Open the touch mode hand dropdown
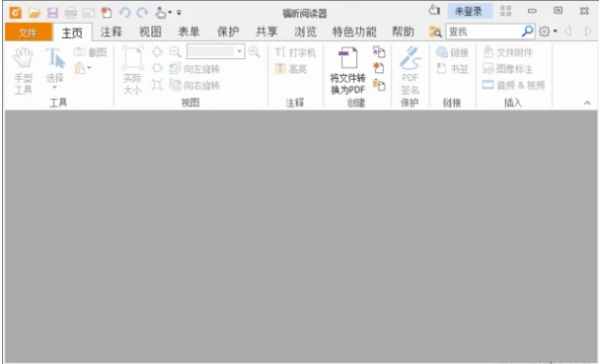The image size is (599, 364). tap(163, 13)
